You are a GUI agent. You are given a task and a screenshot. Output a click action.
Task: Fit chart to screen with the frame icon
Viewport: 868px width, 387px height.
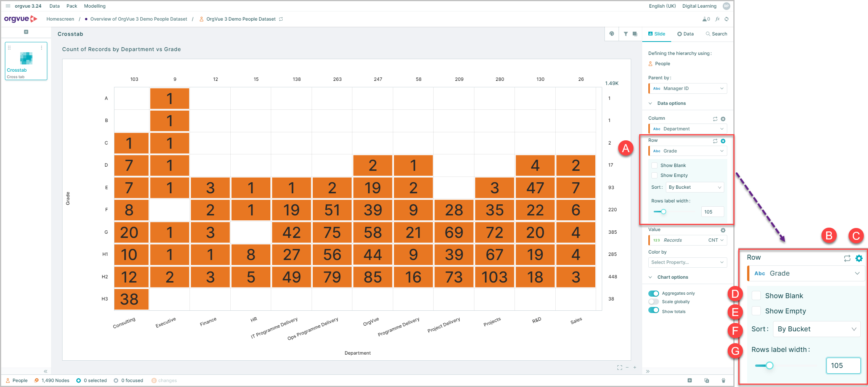[x=619, y=368]
